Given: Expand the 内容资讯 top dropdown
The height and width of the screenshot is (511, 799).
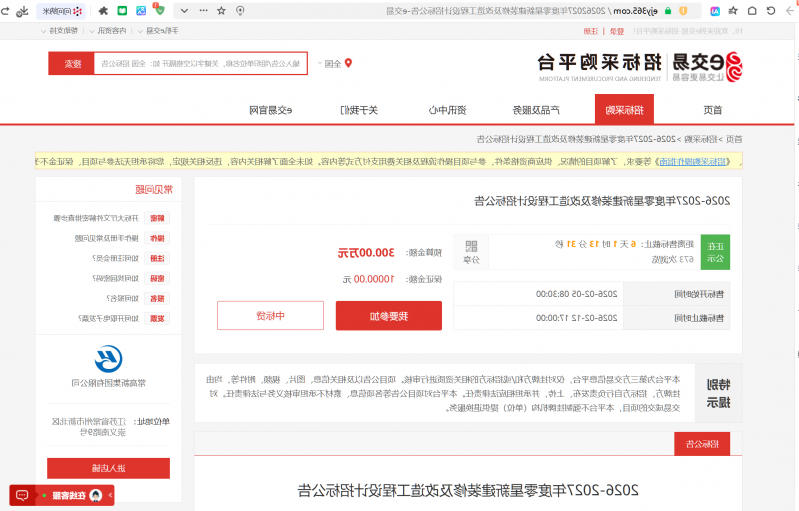Looking at the screenshot, I should click(108, 31).
